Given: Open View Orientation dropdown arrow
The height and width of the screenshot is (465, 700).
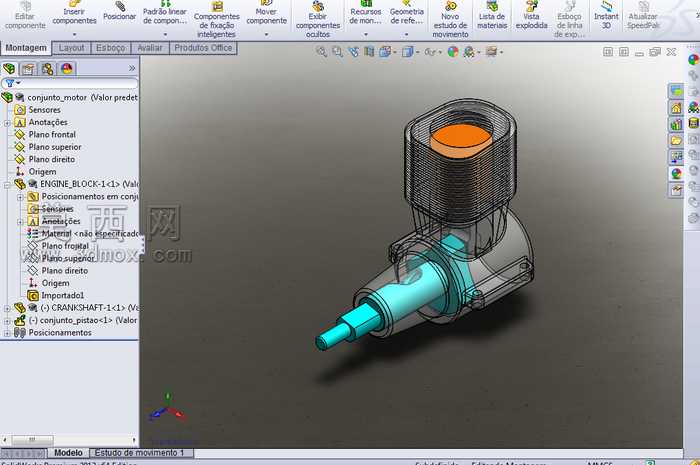Looking at the screenshot, I should point(395,53).
